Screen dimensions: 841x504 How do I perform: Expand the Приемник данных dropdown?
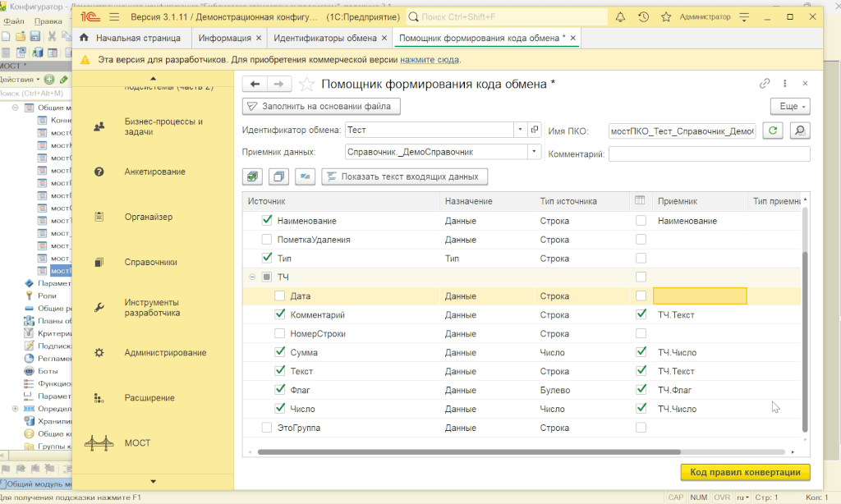click(x=534, y=151)
